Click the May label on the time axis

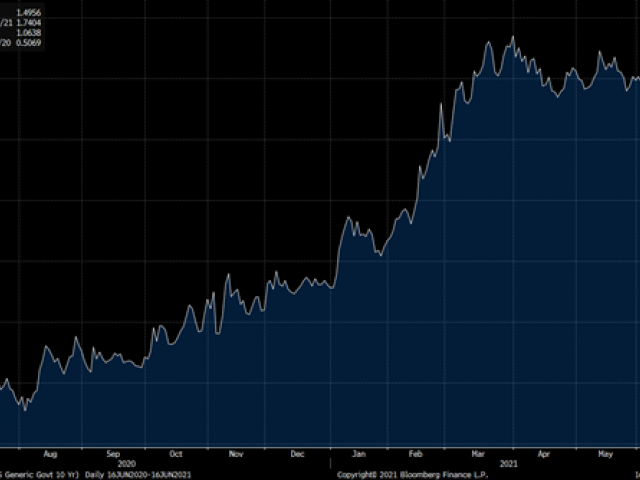click(604, 453)
